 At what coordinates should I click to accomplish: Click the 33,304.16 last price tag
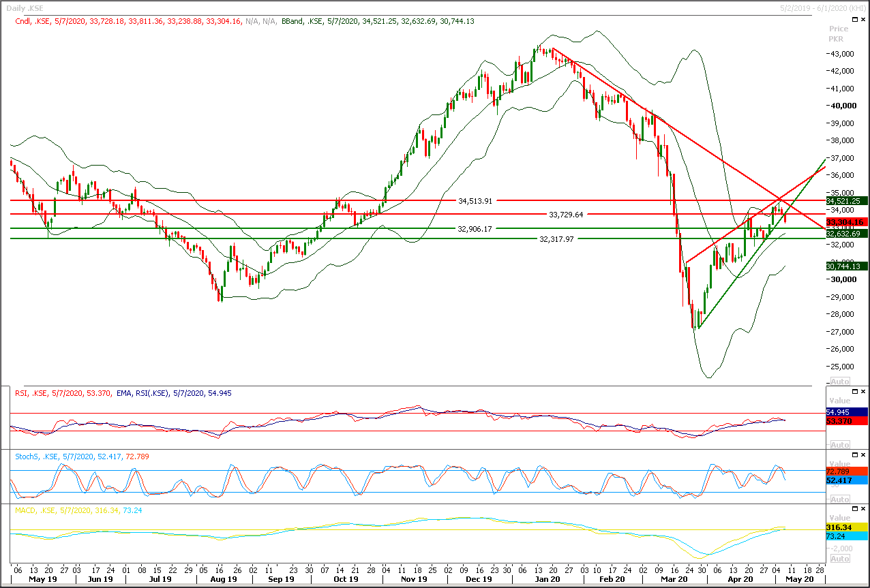coord(845,222)
